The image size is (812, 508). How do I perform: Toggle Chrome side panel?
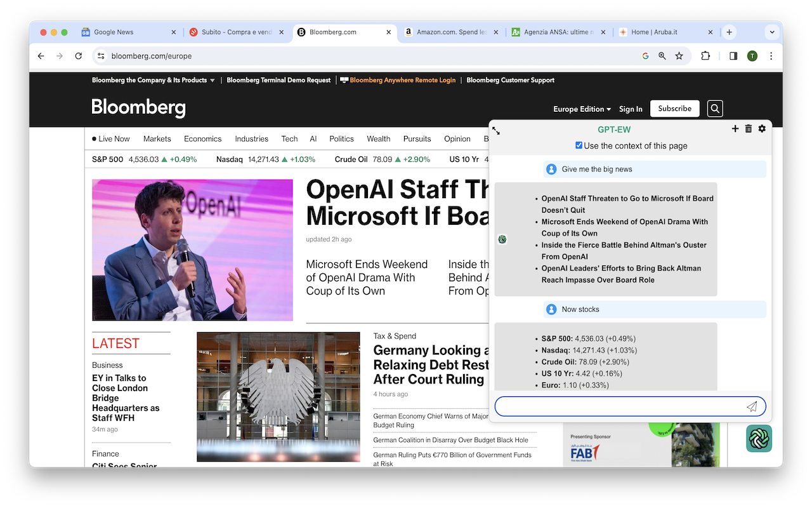point(733,56)
